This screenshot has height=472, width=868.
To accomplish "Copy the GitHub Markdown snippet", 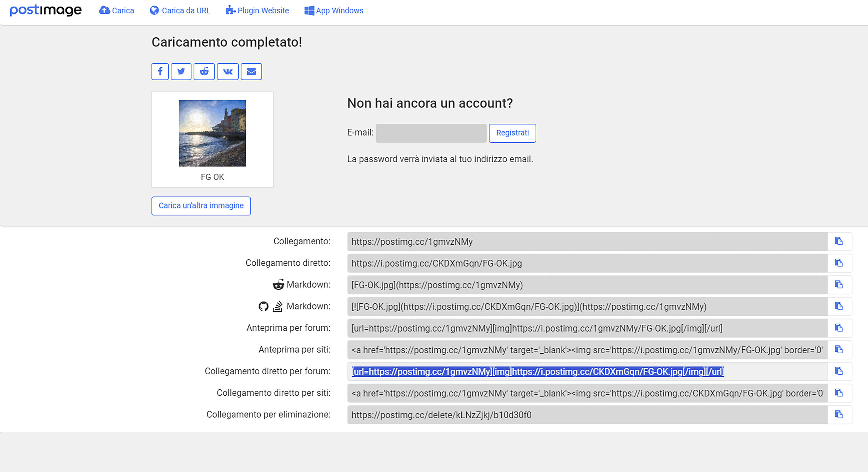I will pos(839,306).
